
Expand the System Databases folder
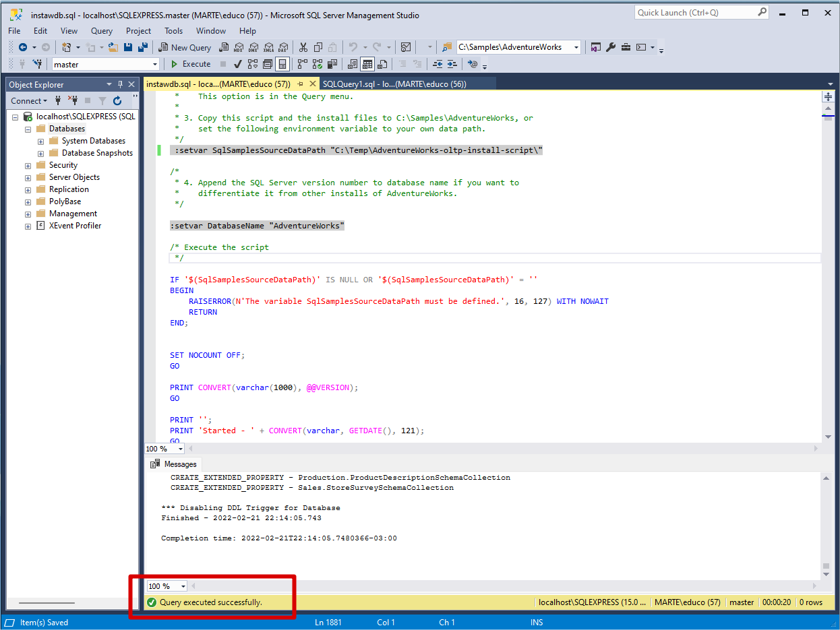coord(40,141)
